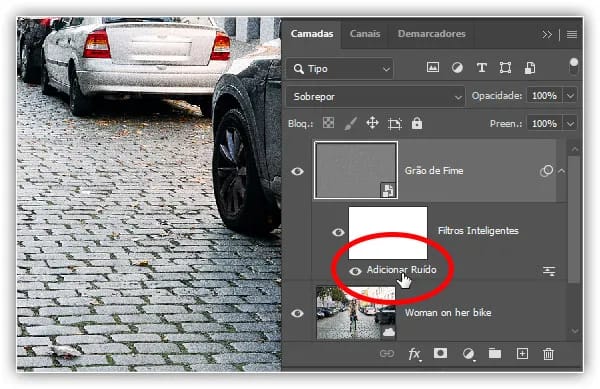This screenshot has height=389, width=600.
Task: Filter layers by pixel image icon
Action: pos(432,68)
